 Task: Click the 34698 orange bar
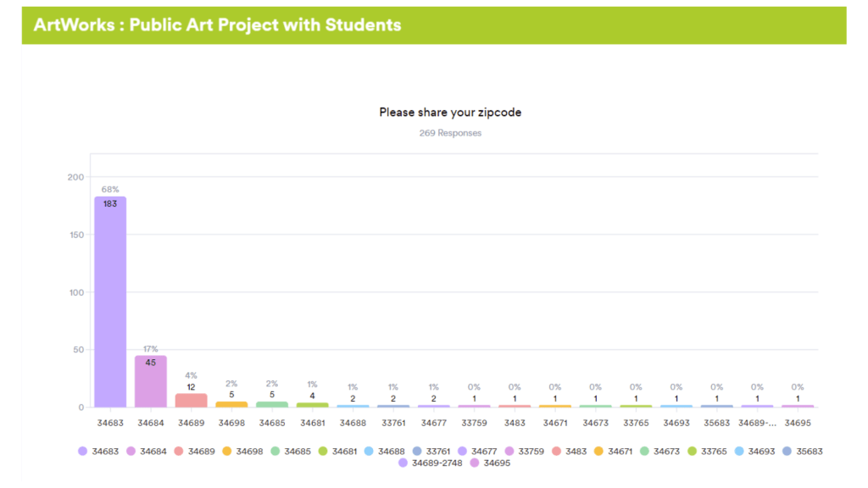(231, 404)
